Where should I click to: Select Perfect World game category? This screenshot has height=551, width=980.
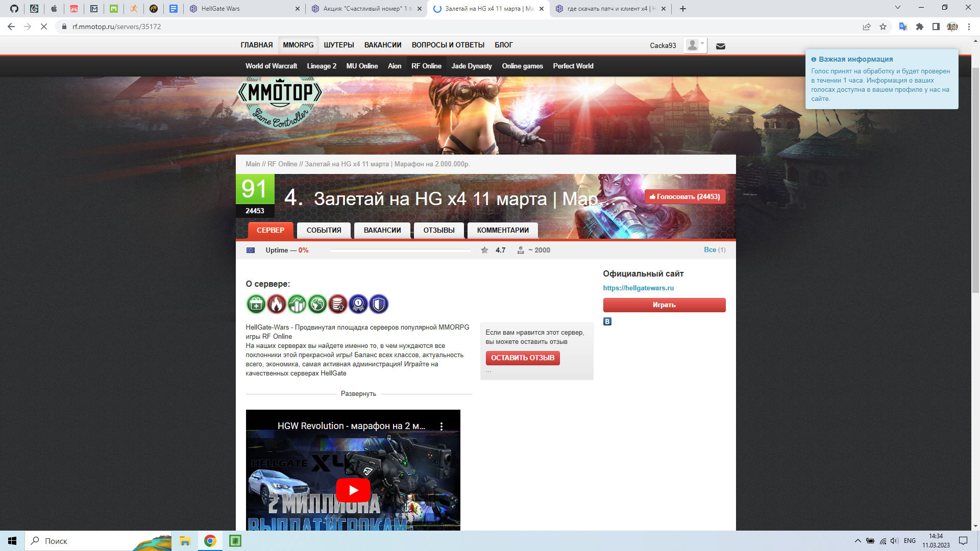(573, 66)
